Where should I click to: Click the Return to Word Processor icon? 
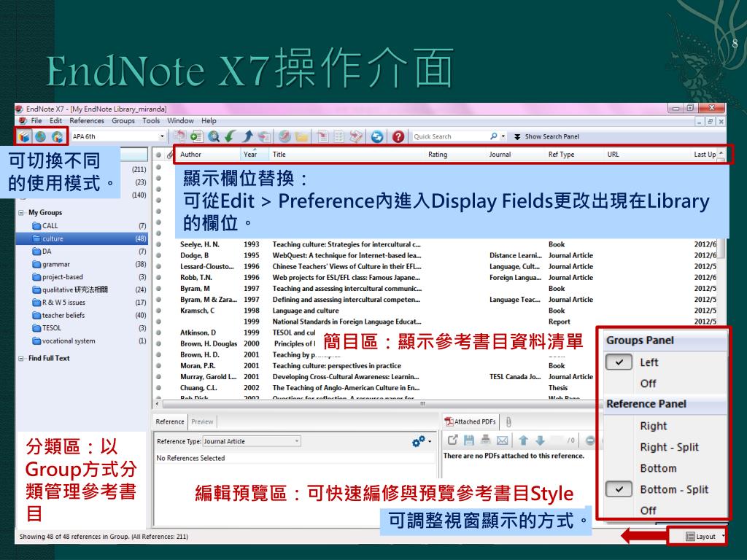(356, 136)
